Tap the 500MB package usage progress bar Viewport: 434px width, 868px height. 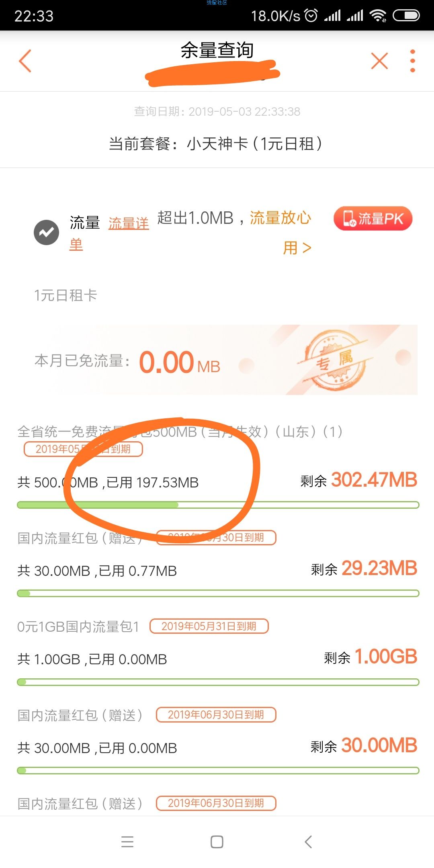click(218, 505)
